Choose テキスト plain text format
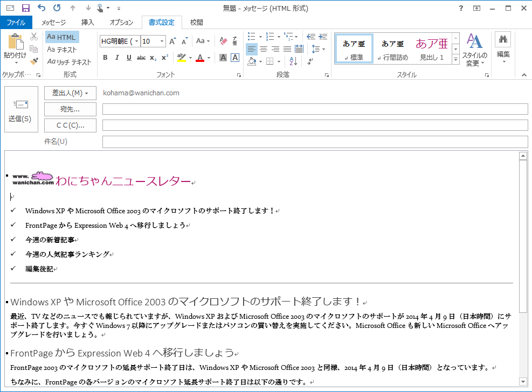 [62, 50]
